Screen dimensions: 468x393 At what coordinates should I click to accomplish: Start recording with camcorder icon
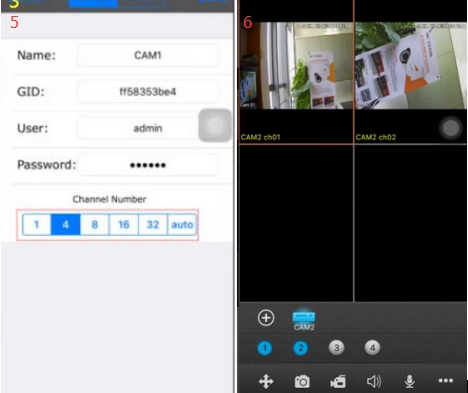coord(338,381)
